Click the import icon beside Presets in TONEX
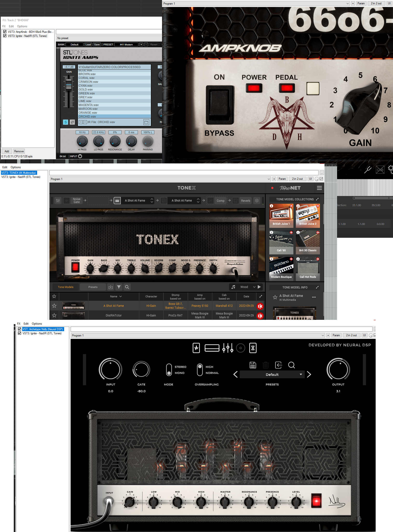Screen dimensions: 393x532 (111, 287)
